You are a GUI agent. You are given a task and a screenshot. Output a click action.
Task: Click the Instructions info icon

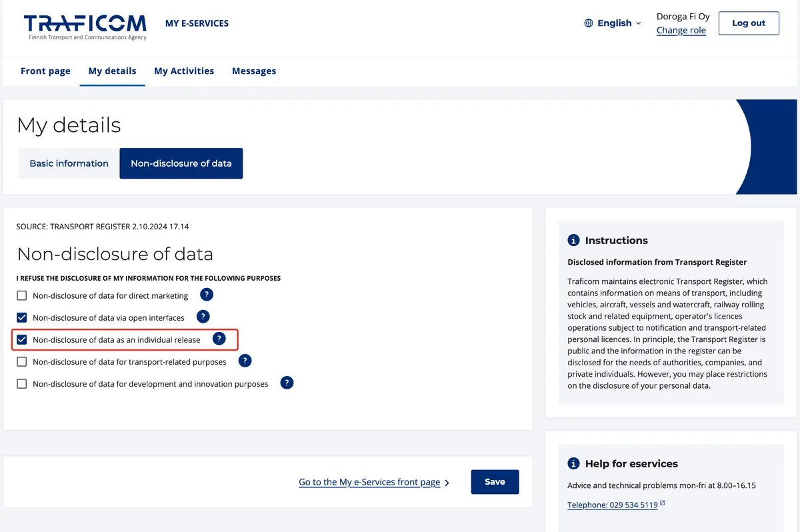[x=573, y=241]
